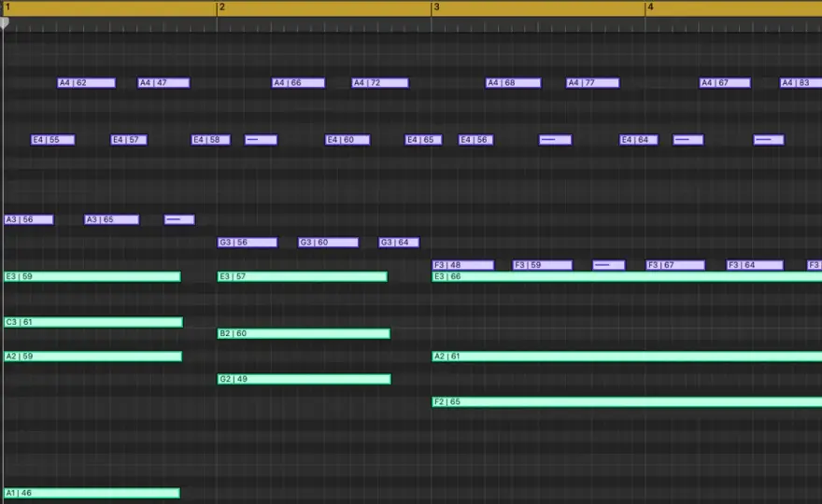Image resolution: width=822 pixels, height=504 pixels.
Task: Click the E4 | 65 note
Action: (x=423, y=140)
